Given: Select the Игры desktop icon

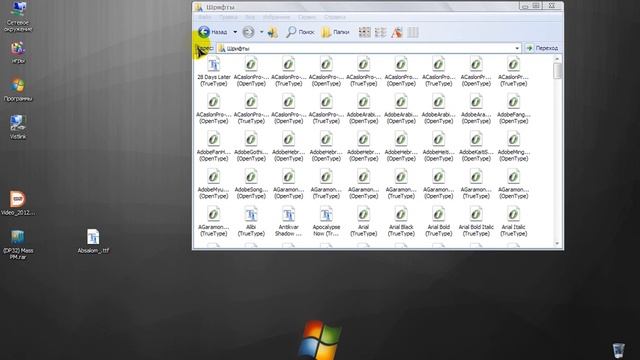Looking at the screenshot, I should click(x=18, y=52).
